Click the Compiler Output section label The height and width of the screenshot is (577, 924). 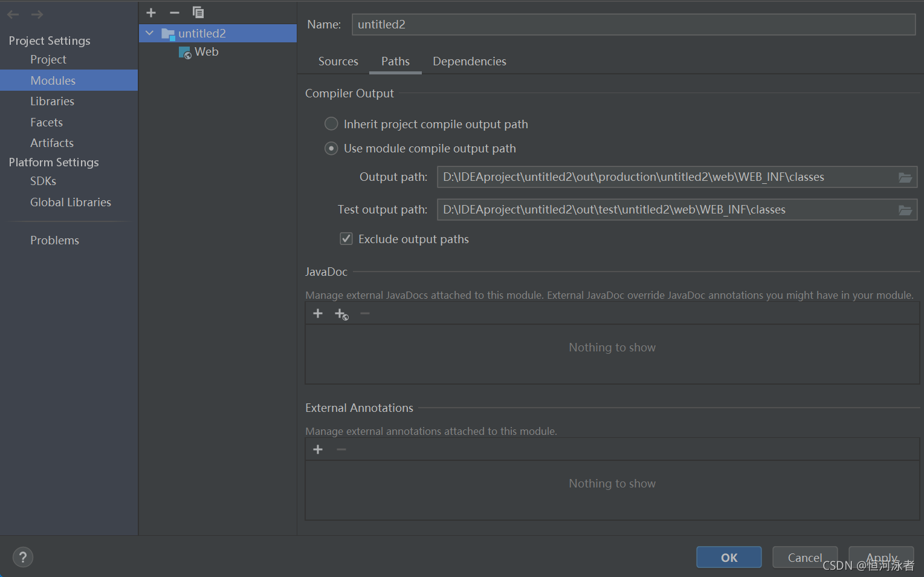(x=349, y=93)
